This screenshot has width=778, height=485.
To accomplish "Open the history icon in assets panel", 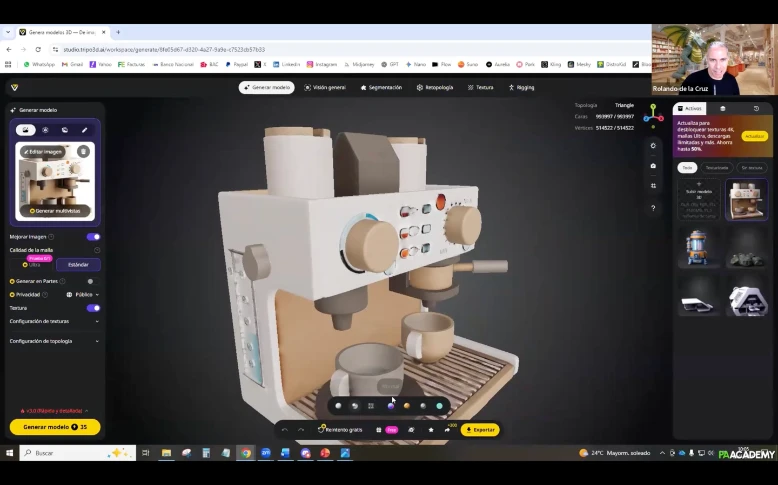I will point(756,108).
